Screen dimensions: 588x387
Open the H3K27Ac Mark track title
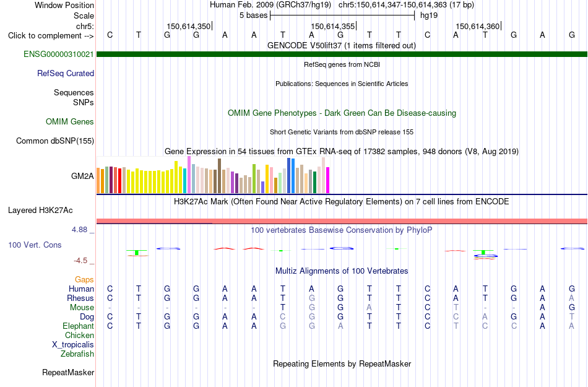click(342, 201)
